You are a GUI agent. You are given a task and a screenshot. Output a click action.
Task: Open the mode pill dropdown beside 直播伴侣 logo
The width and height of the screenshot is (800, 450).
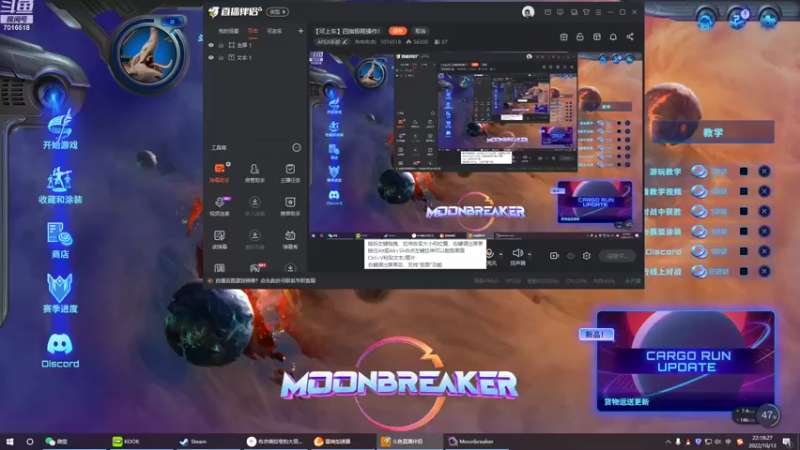pos(278,12)
